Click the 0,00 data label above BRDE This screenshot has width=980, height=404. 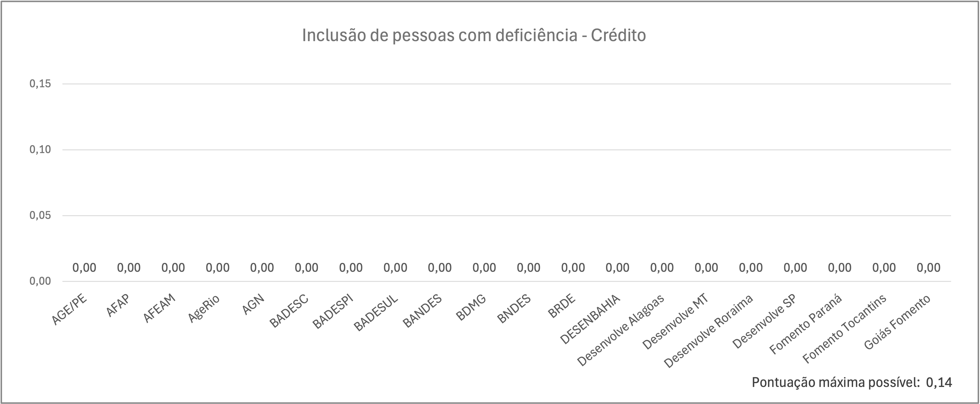pyautogui.click(x=573, y=268)
